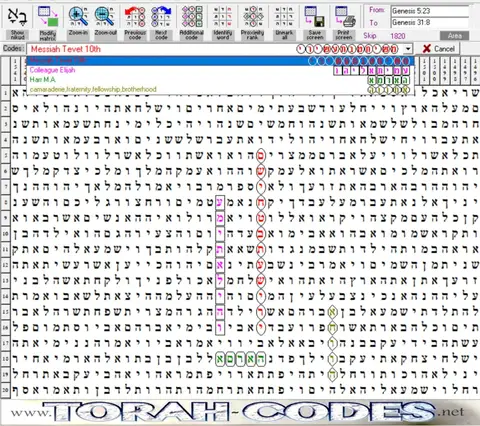Expand the Codes dropdown arrow
Image resolution: width=480 pixels, height=426 pixels.
tap(408, 49)
